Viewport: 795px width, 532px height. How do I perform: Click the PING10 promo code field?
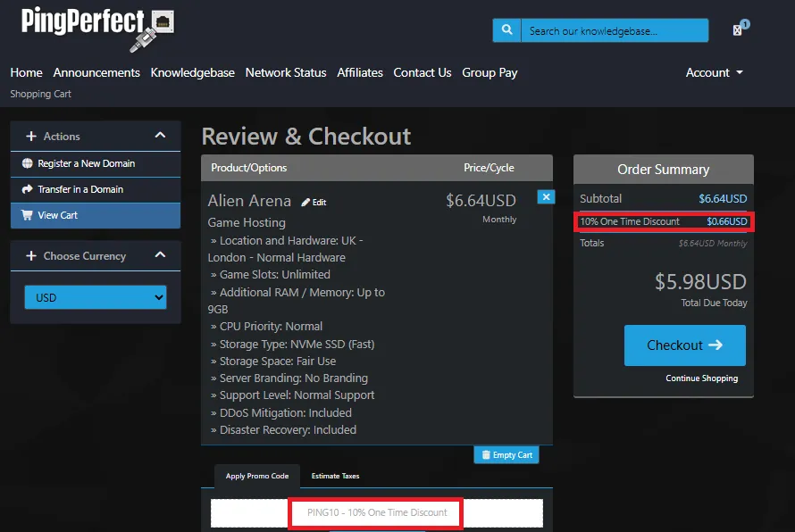click(377, 512)
